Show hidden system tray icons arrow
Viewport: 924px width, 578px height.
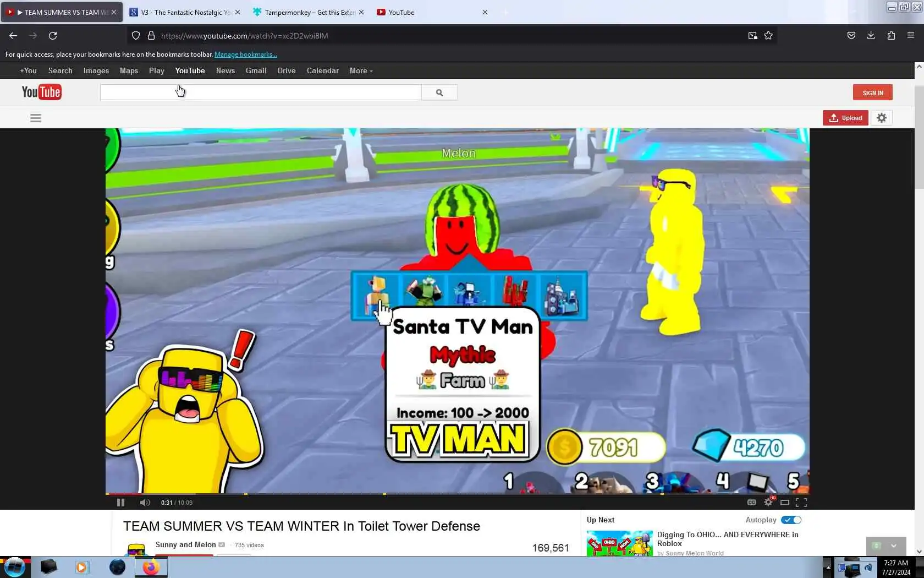point(828,567)
